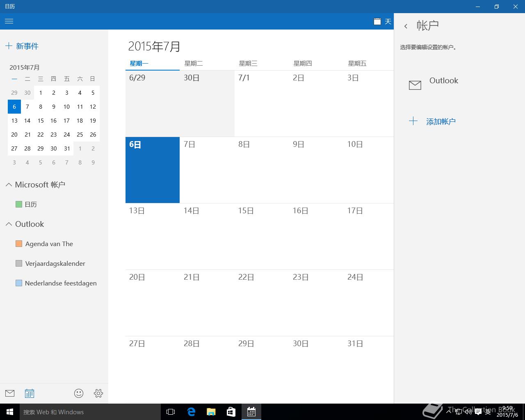Toggle Agenda van The calendar checkbox
Viewport: 525px width, 420px height.
click(x=19, y=244)
